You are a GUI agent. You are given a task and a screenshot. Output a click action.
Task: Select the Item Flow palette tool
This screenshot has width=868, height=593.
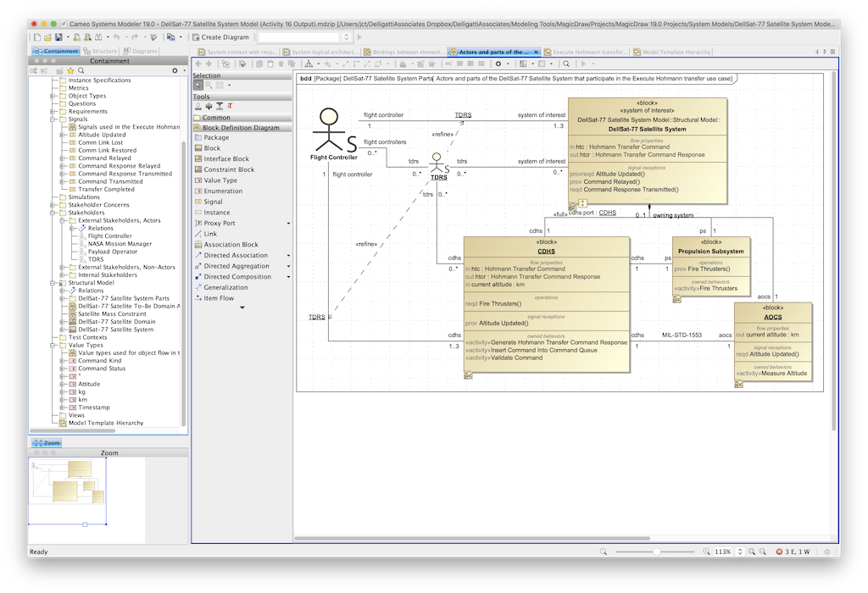coord(220,298)
